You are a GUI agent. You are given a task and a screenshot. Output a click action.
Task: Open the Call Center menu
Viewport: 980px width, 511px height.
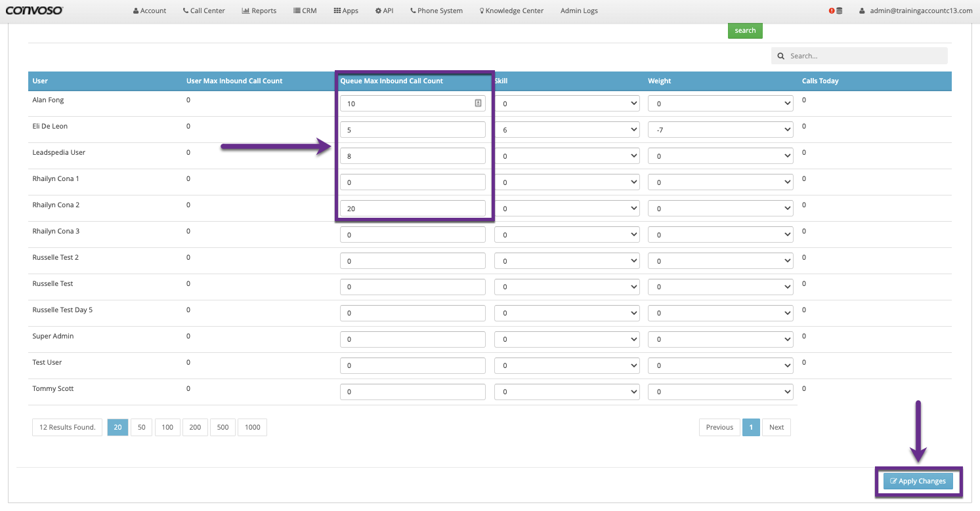click(x=204, y=11)
